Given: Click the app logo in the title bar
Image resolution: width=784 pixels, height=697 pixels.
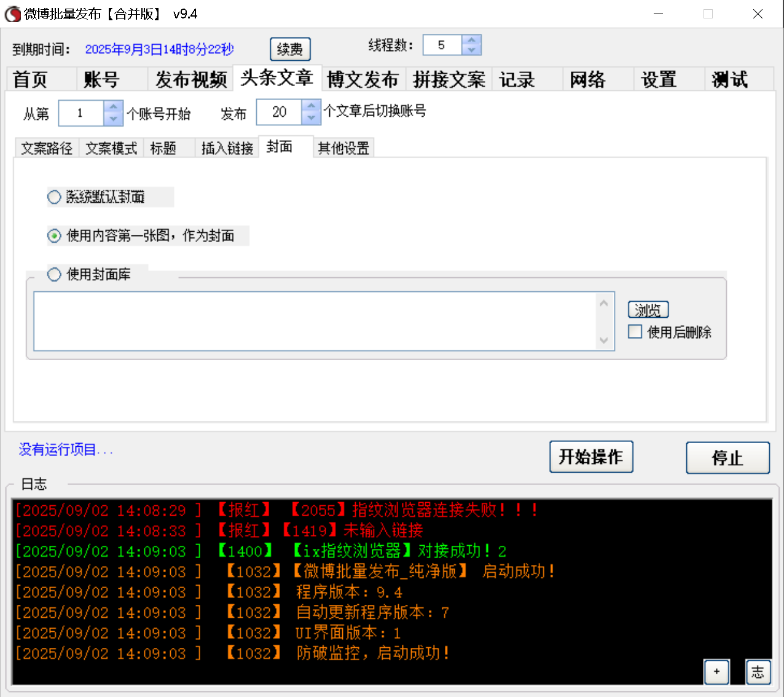Looking at the screenshot, I should tap(12, 14).
